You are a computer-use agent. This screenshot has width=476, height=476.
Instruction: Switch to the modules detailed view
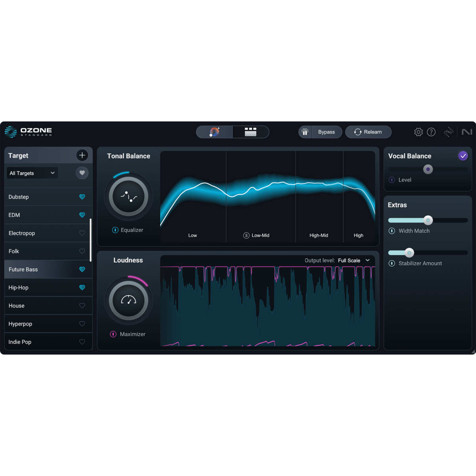click(251, 132)
